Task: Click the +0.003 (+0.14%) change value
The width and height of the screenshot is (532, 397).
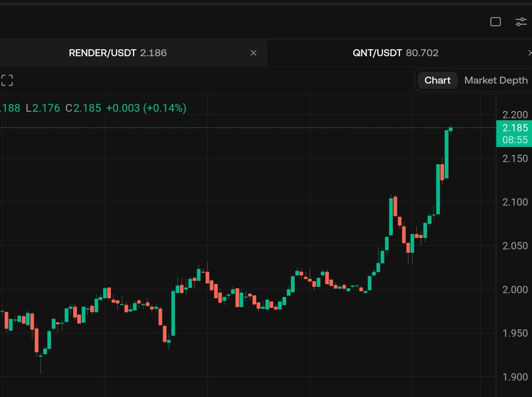Action: click(x=146, y=108)
